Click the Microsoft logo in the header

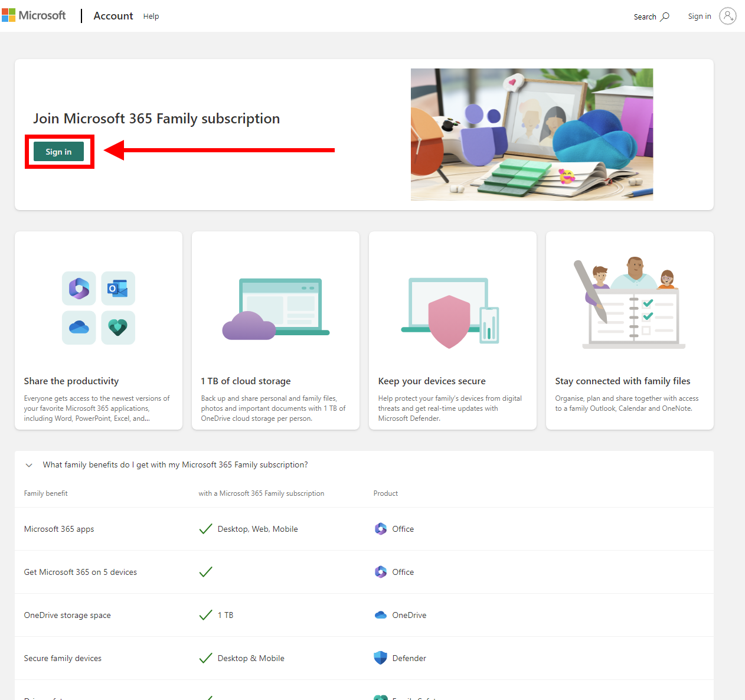34,15
